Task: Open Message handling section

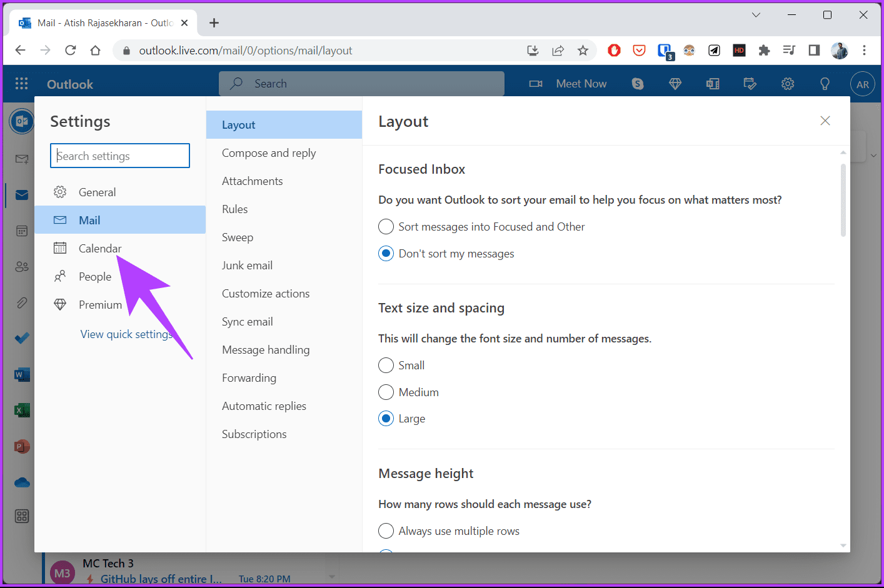Action: (284, 349)
